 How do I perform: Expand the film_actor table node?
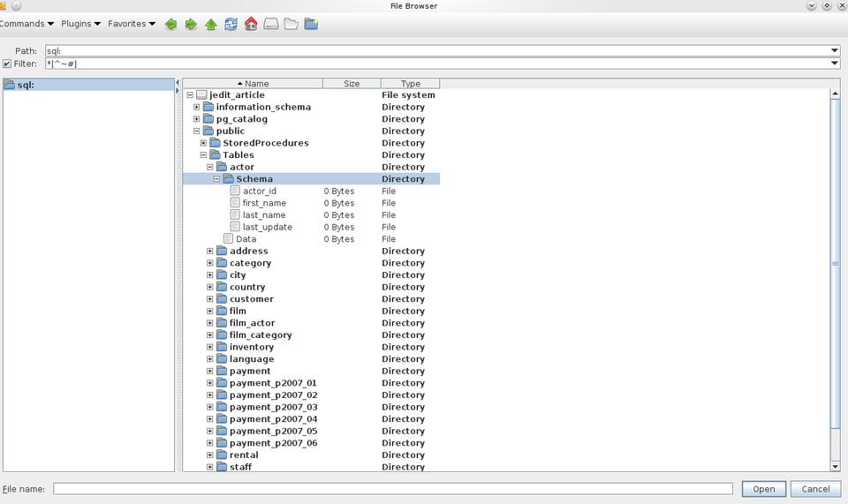[210, 323]
